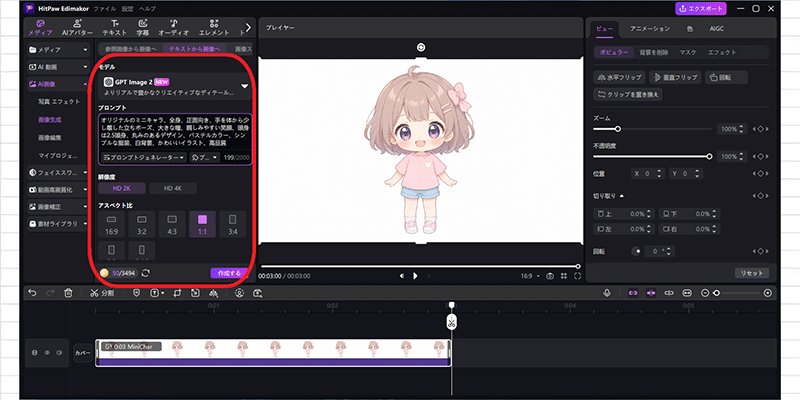Choose 16:9 aspect ratio

tap(111, 224)
